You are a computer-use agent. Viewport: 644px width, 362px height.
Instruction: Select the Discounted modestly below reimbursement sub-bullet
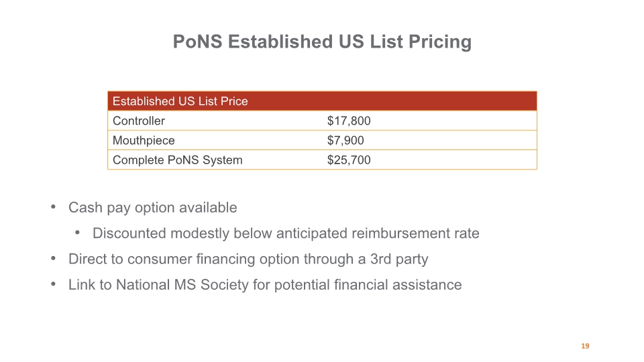(x=286, y=233)
